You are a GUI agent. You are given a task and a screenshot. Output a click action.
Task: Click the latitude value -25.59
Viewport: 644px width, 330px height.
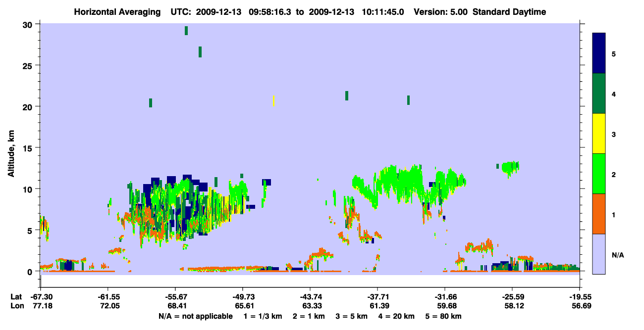coord(512,297)
